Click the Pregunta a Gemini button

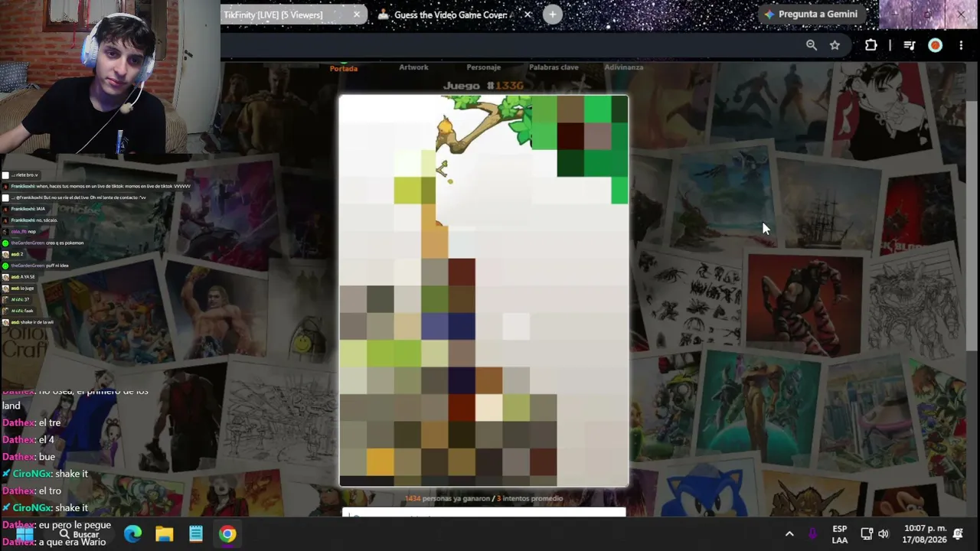tap(811, 14)
